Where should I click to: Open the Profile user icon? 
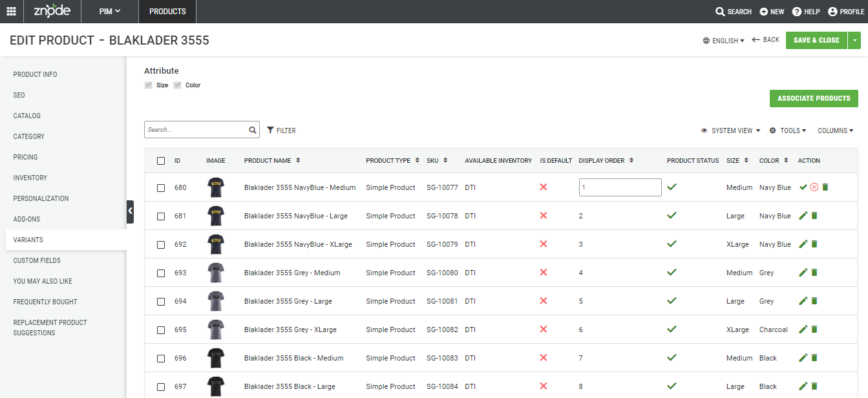click(x=832, y=12)
